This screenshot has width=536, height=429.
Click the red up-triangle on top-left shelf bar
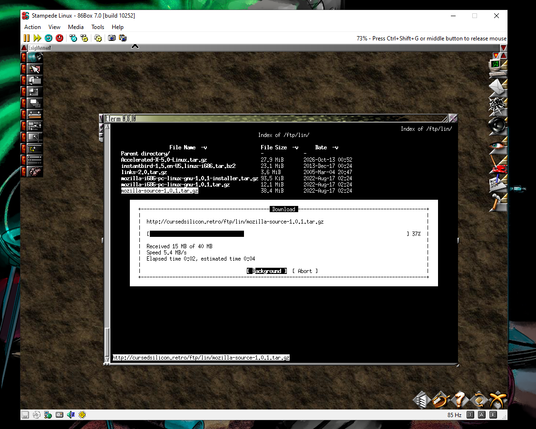pos(24,48)
